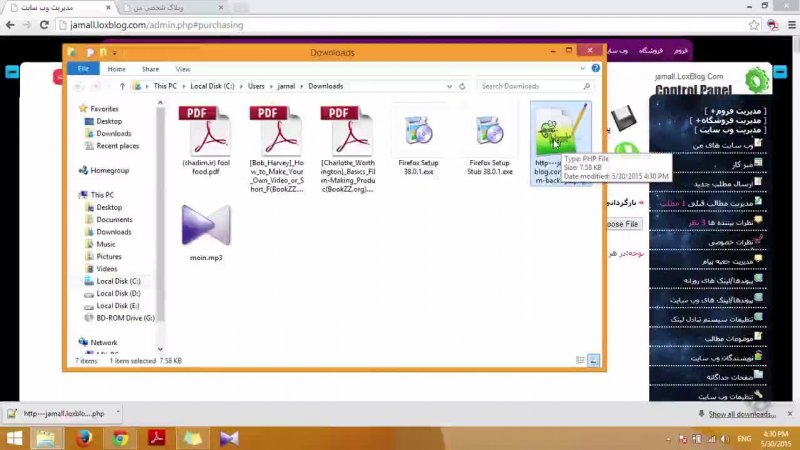Click the Show all downloads link

point(741,414)
